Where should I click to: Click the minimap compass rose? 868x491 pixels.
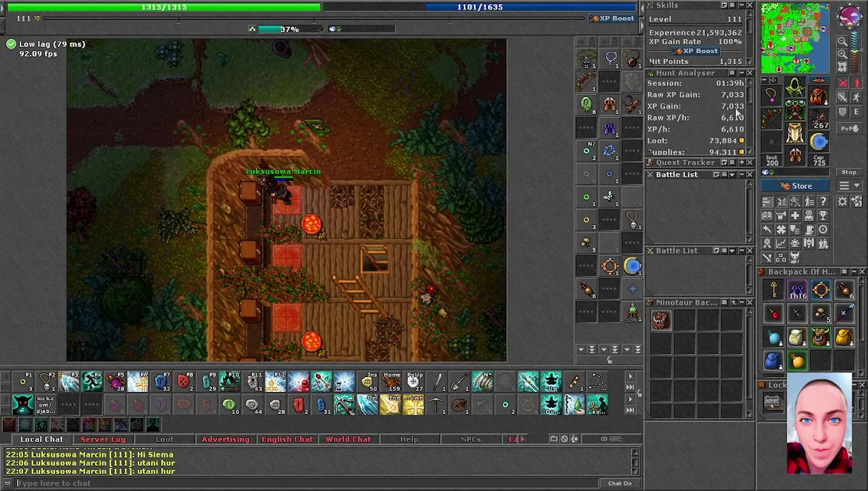point(849,16)
